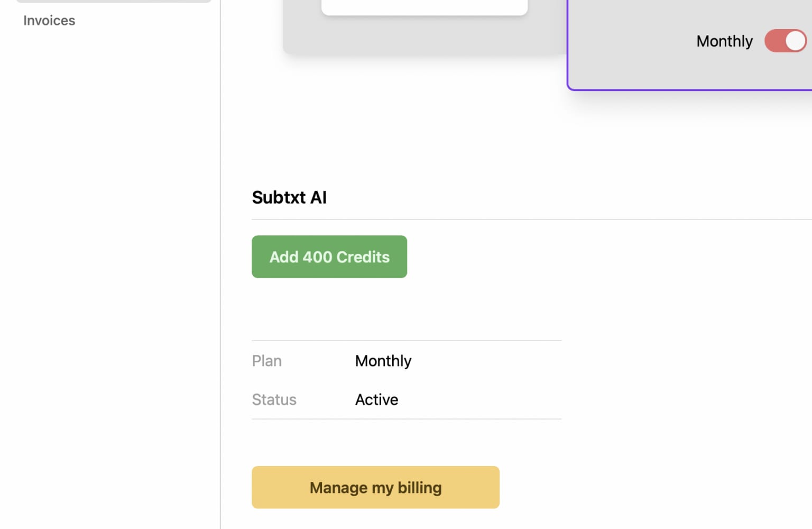Click the Plan label
The image size is (812, 529).
pos(267,361)
